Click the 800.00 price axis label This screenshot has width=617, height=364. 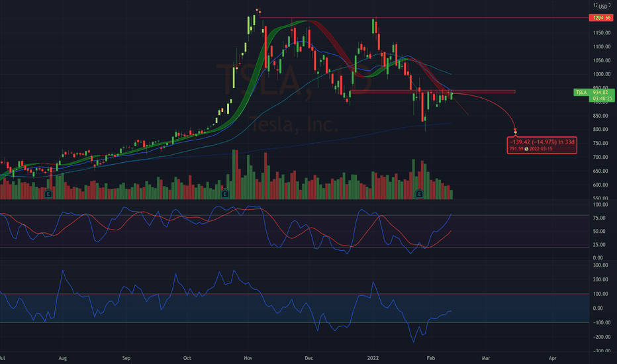click(x=602, y=130)
